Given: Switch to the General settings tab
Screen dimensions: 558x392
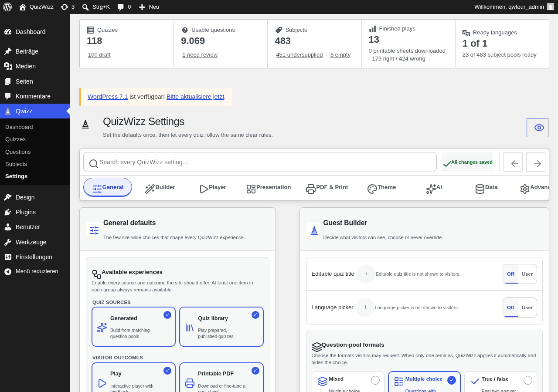Looking at the screenshot, I should (108, 187).
